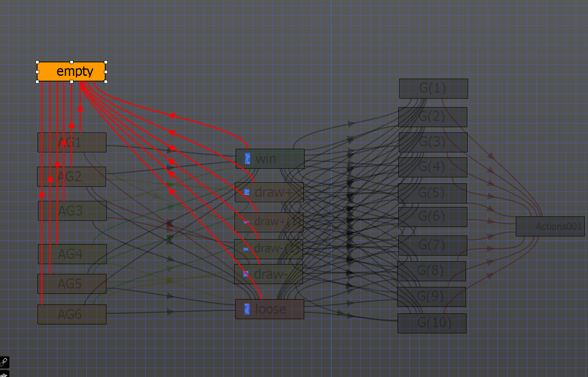The height and width of the screenshot is (377, 588).
Task: Select the G(8) node
Action: [432, 271]
